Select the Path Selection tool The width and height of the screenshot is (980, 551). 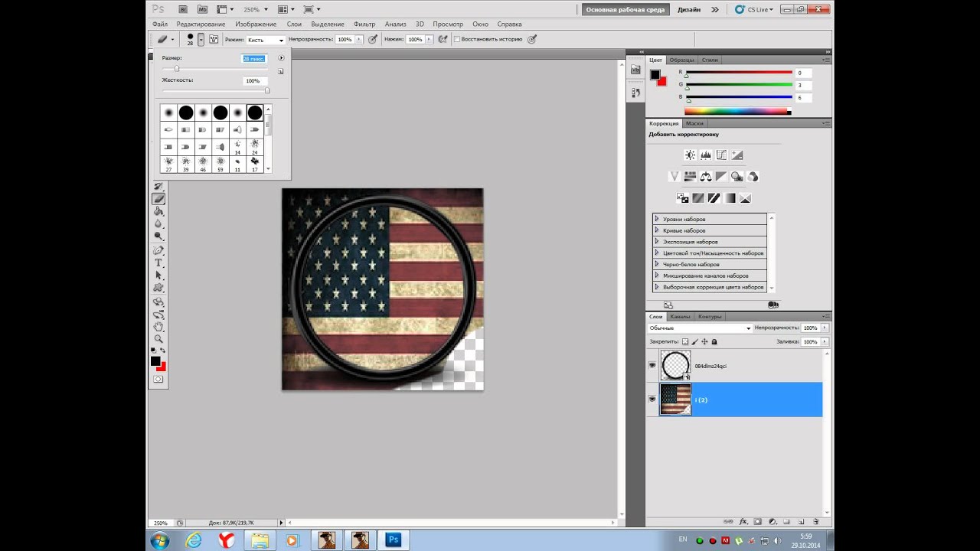coord(158,275)
